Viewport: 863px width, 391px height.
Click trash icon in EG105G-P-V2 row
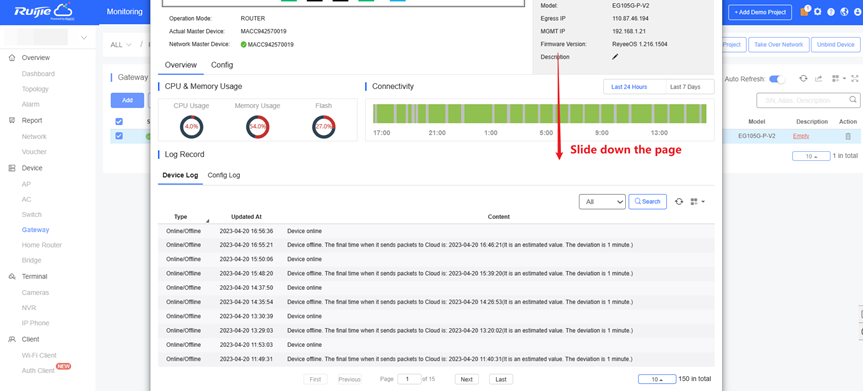point(848,136)
